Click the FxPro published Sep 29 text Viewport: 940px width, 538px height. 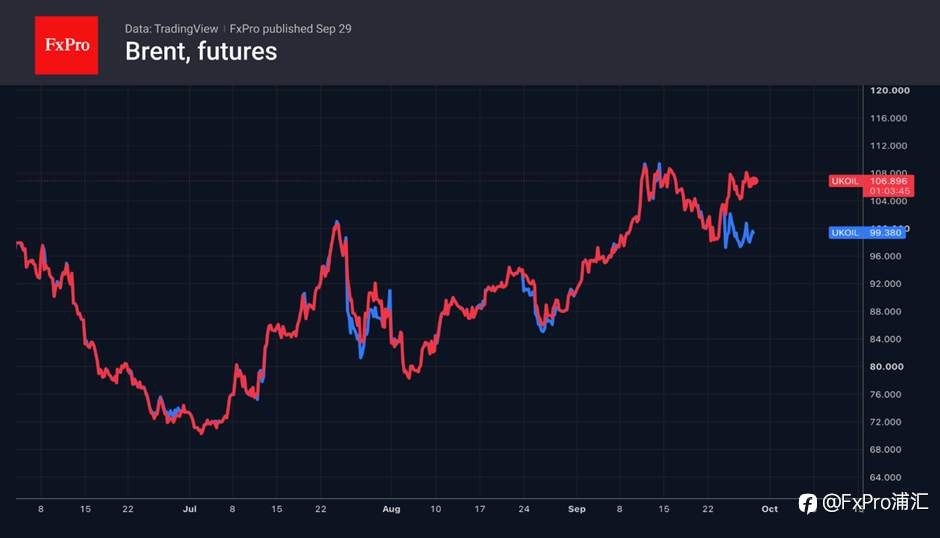pos(290,28)
